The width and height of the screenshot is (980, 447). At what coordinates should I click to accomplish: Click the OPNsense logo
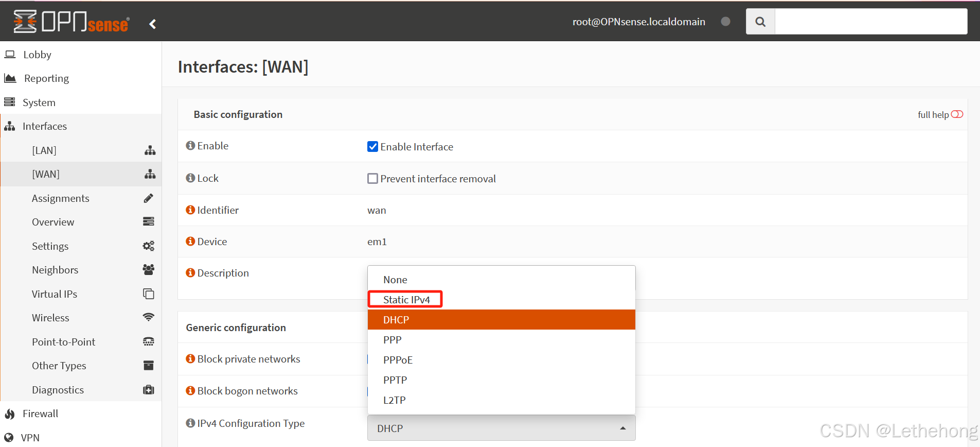pos(71,22)
